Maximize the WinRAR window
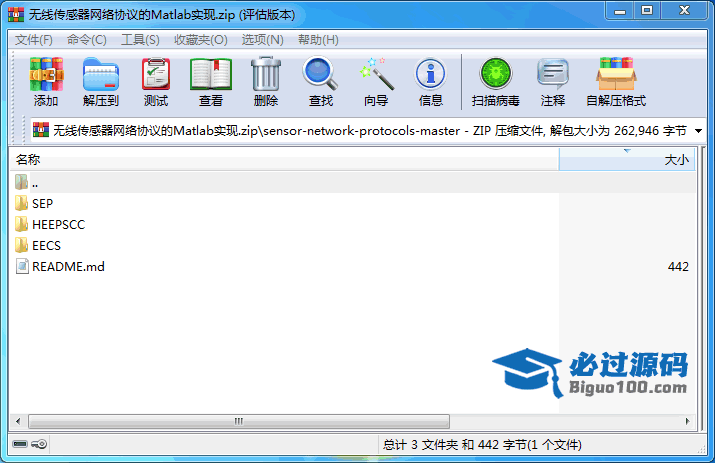Screen dimensions: 715x463 click(647, 11)
